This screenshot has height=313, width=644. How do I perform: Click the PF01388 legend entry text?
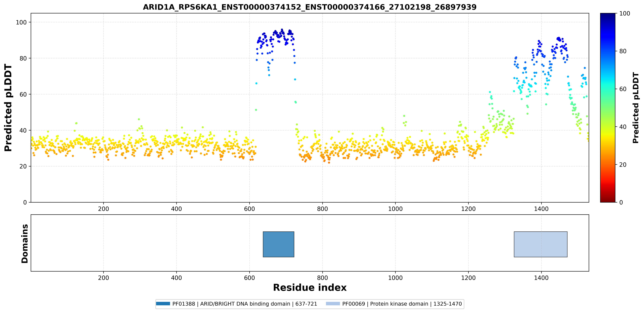pos(245,304)
